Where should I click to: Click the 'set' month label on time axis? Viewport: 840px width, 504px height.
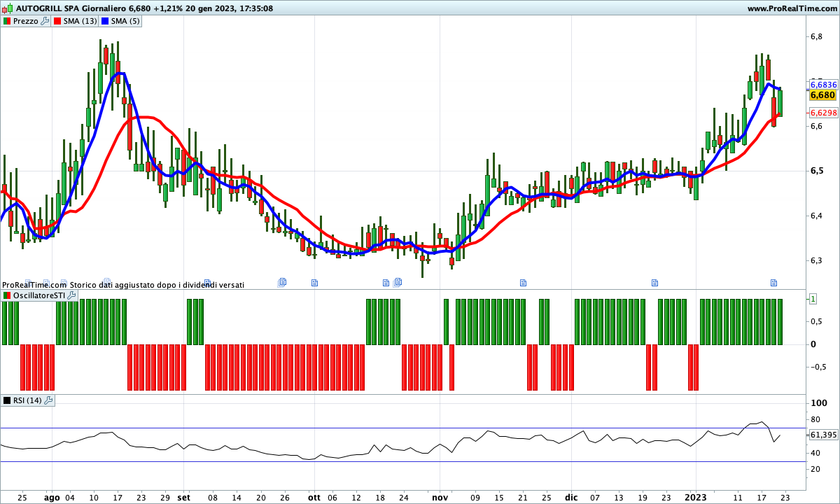point(183,498)
